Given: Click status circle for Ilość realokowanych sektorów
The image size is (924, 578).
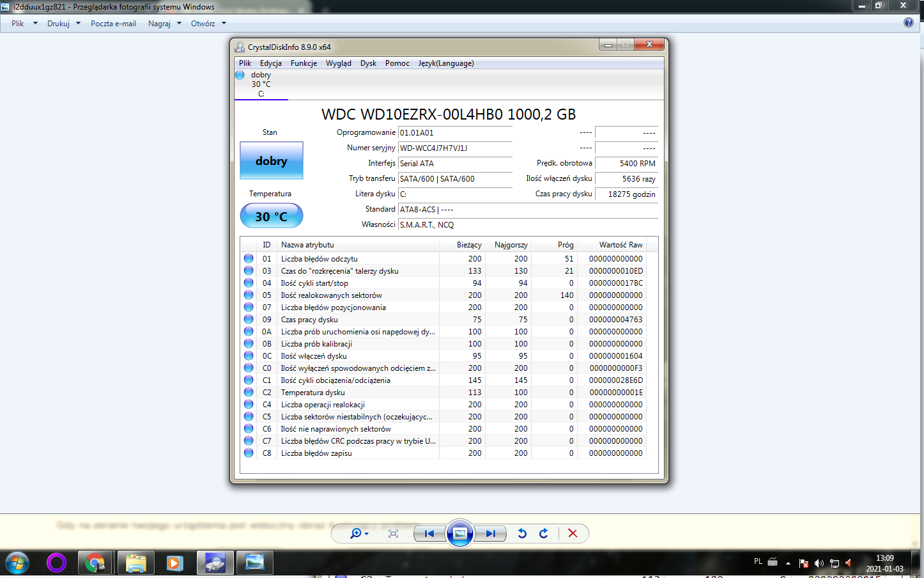Looking at the screenshot, I should point(249,295).
